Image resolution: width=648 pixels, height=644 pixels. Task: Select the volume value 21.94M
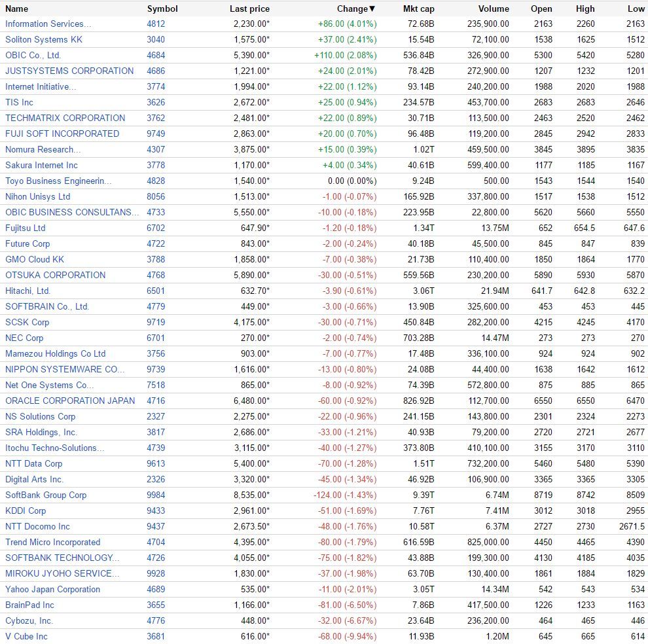click(x=495, y=291)
